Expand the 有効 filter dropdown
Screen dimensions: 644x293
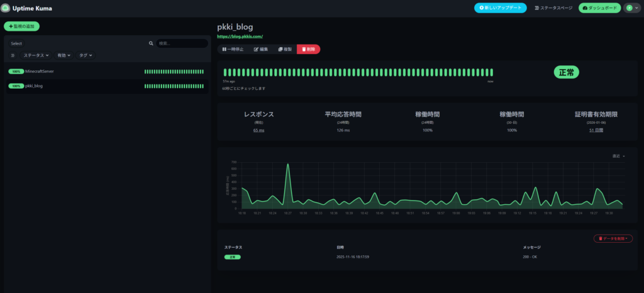click(x=64, y=55)
